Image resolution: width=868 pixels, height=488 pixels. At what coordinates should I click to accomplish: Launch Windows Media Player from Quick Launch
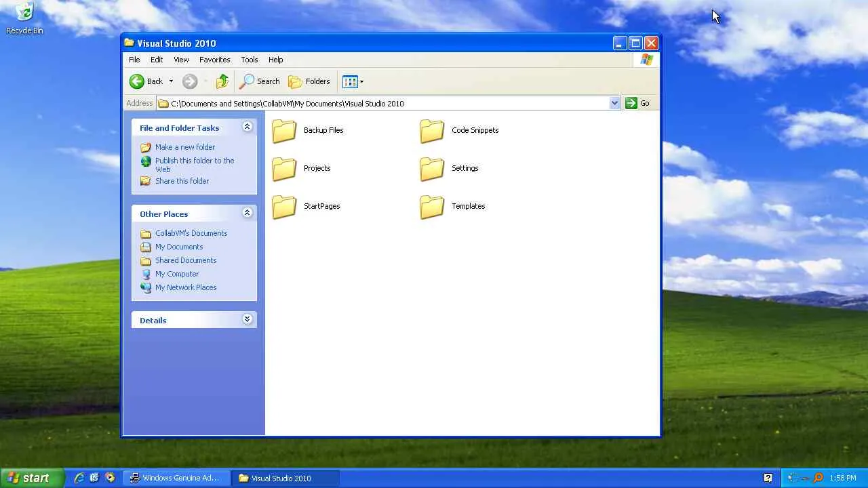[110, 478]
